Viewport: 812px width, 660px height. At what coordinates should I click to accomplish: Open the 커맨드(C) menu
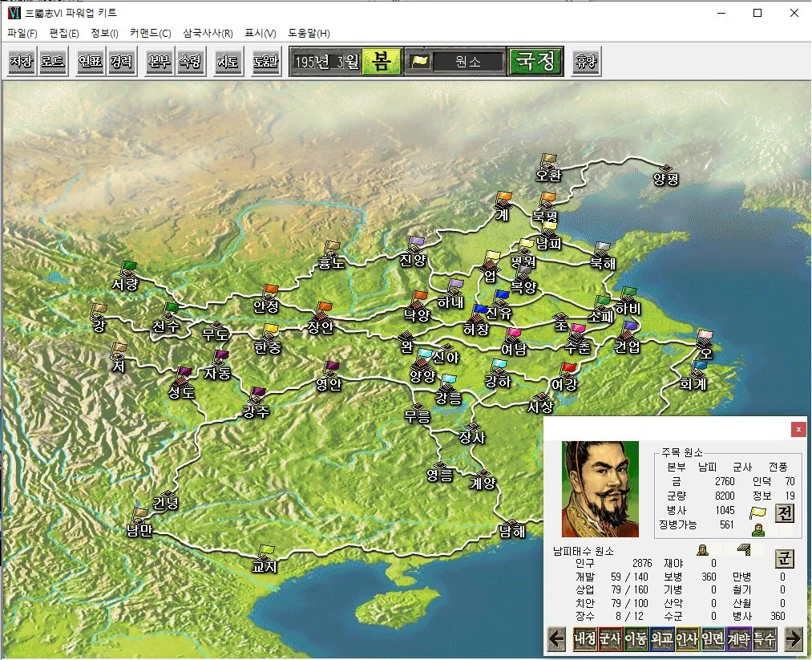point(150,33)
